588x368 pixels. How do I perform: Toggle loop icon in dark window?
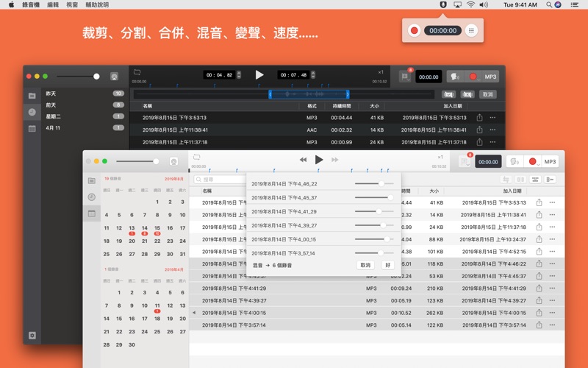tap(137, 72)
